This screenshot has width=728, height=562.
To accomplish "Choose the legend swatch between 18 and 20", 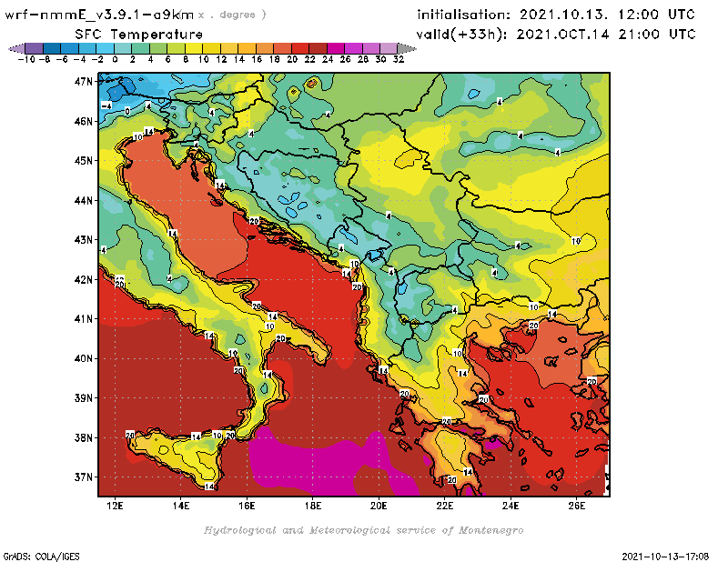I will (283, 48).
